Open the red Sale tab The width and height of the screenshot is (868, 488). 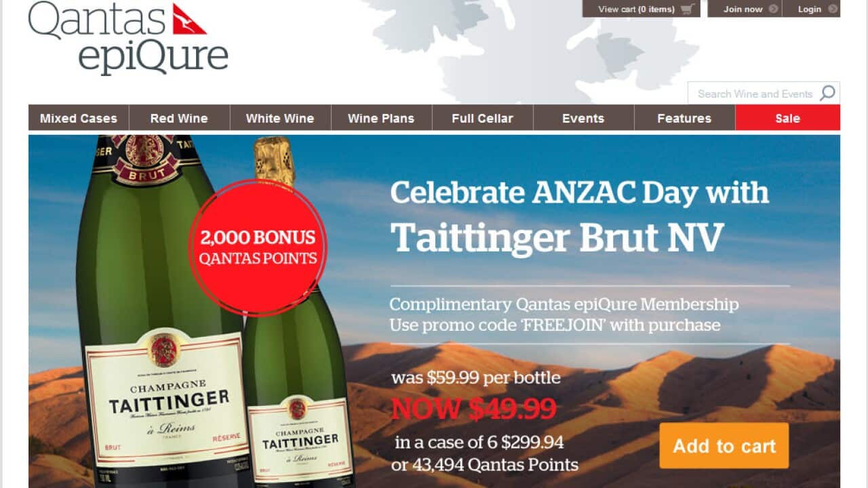point(787,118)
